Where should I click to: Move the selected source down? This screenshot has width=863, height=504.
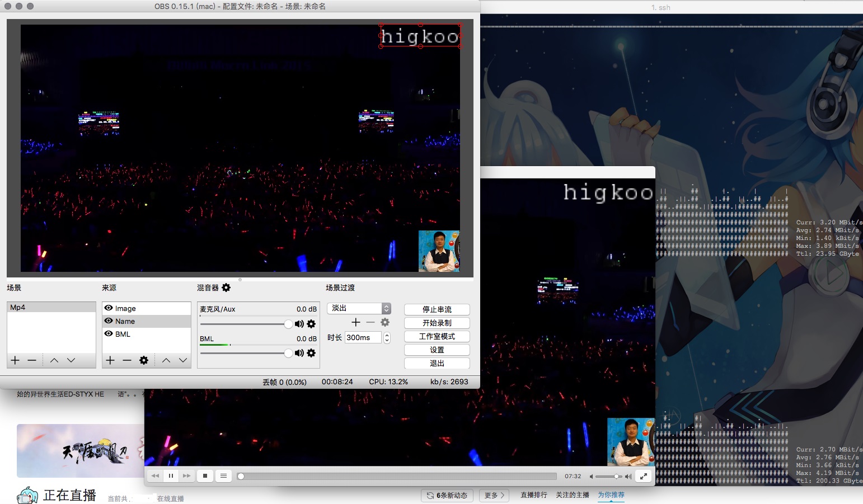click(x=183, y=360)
